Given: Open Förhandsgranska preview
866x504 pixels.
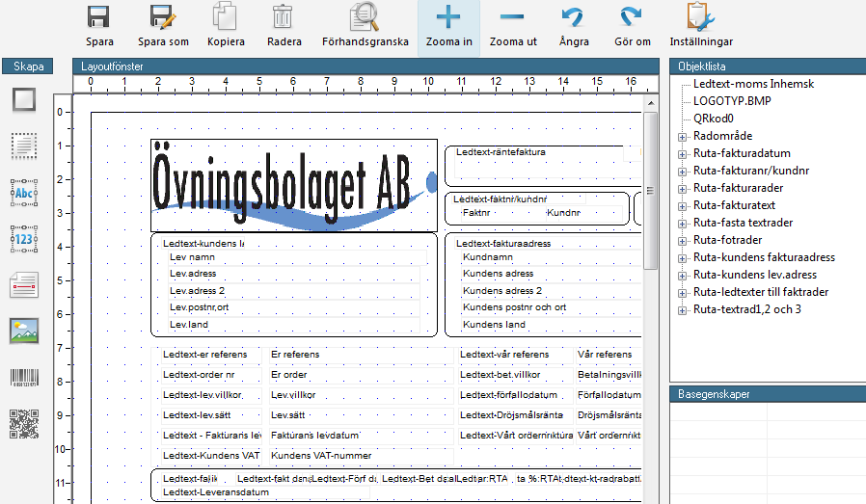Looking at the screenshot, I should click(x=365, y=16).
